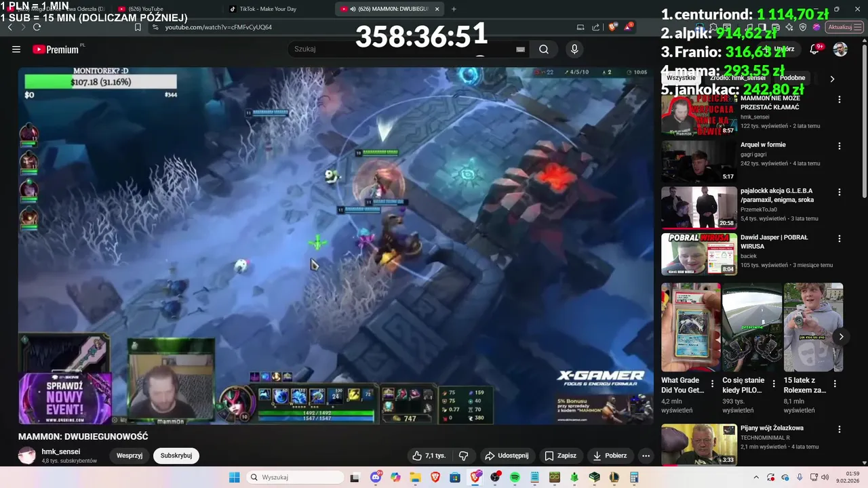Click the Subskrybuj button

176,455
